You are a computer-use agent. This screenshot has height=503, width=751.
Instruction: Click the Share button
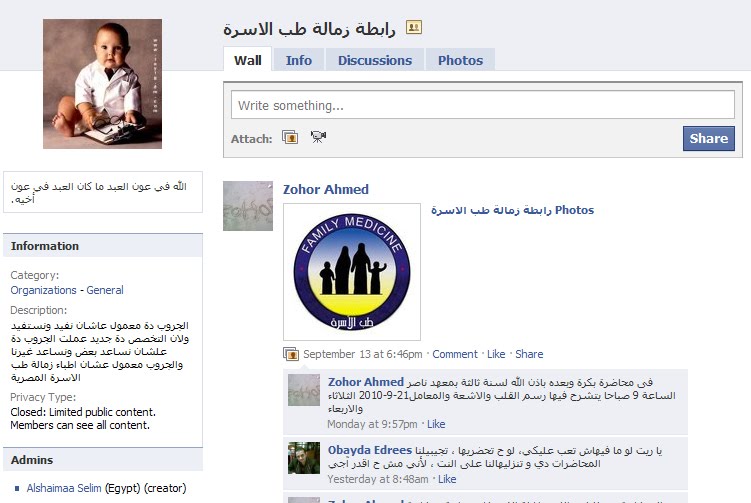point(708,138)
